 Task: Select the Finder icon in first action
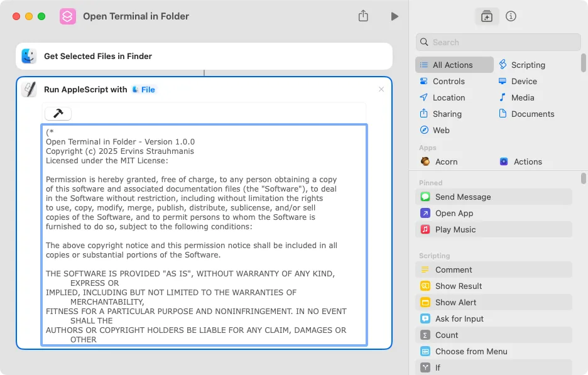(x=29, y=57)
